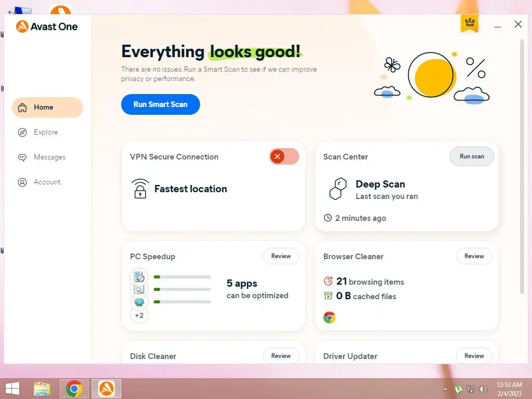This screenshot has width=532, height=399.
Task: Click the green tray icon beside the arrow
Action: (458, 389)
